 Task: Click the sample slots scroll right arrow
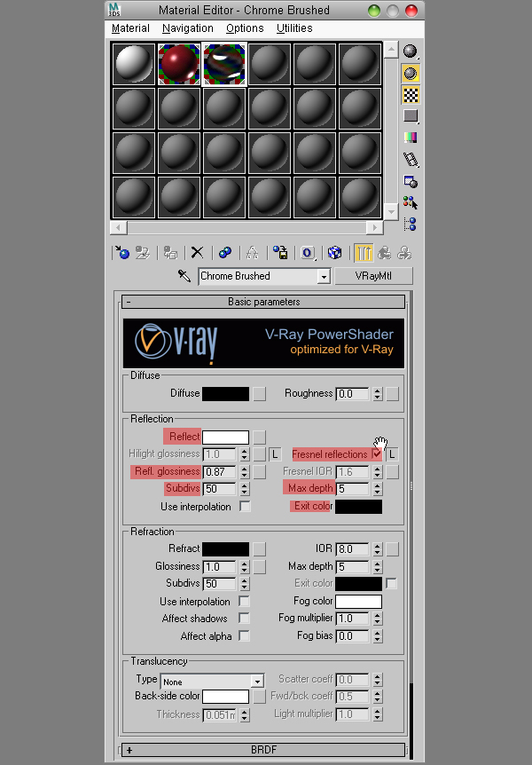pyautogui.click(x=374, y=227)
